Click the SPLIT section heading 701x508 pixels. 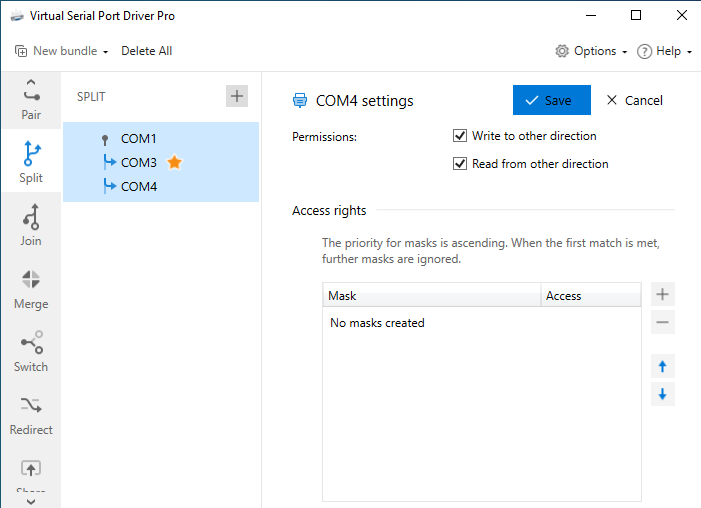tap(91, 97)
